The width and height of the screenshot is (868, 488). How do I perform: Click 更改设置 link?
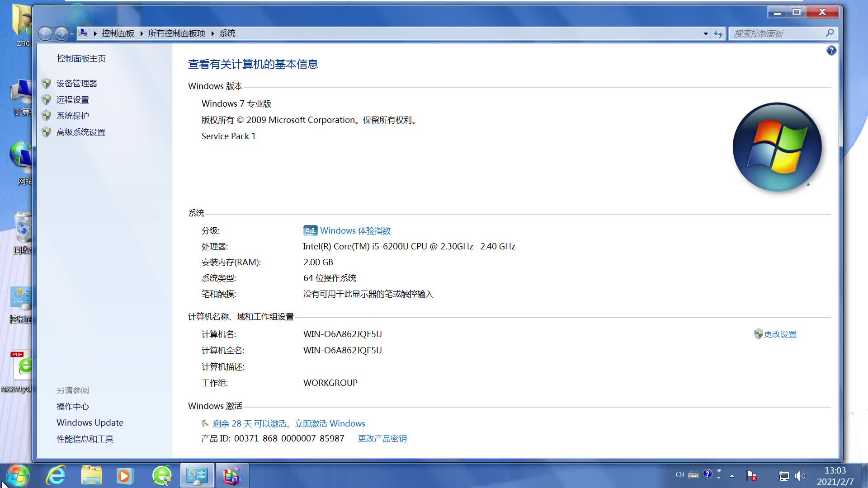tap(780, 334)
